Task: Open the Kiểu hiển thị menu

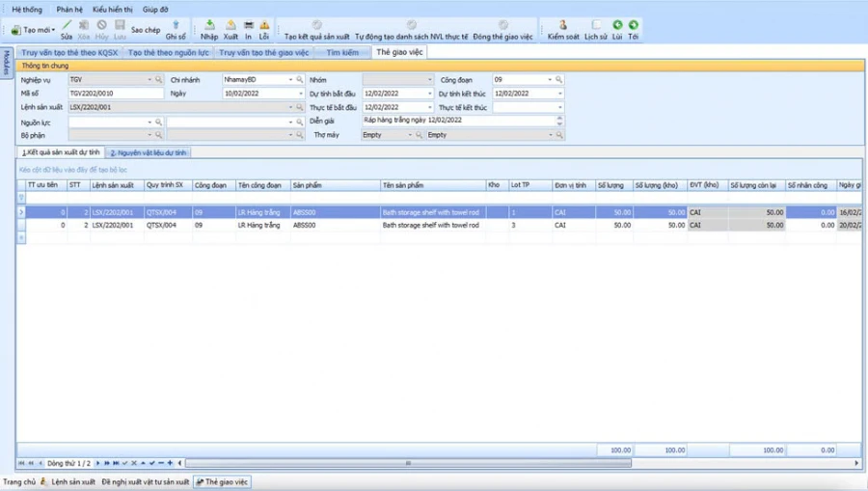Action: [113, 10]
